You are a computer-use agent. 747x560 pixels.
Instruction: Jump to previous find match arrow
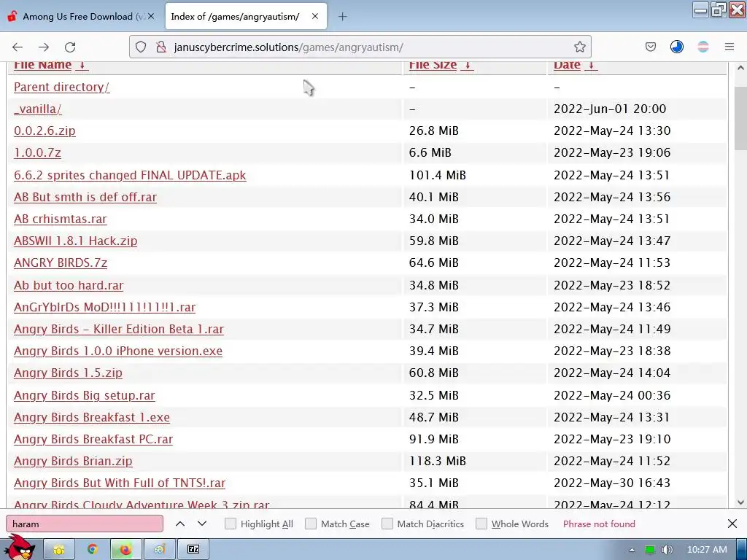point(180,524)
